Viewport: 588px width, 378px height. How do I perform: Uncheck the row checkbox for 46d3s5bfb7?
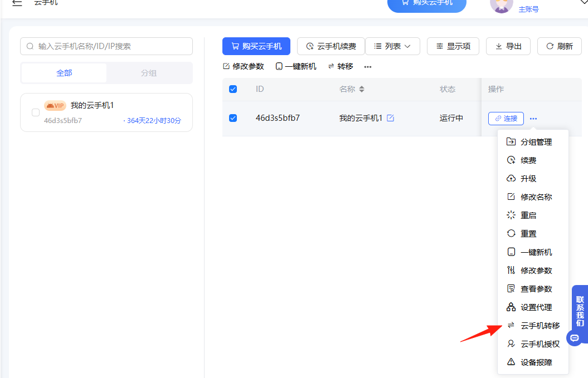pos(233,118)
